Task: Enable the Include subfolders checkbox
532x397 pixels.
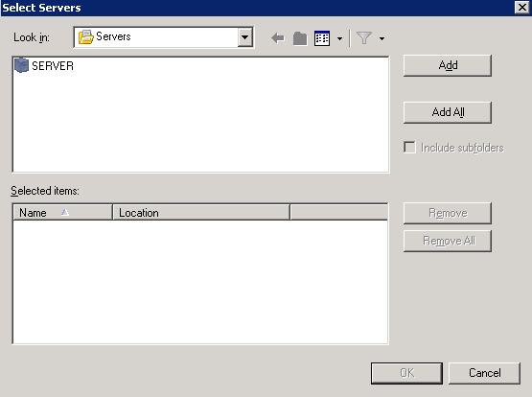Action: (409, 148)
